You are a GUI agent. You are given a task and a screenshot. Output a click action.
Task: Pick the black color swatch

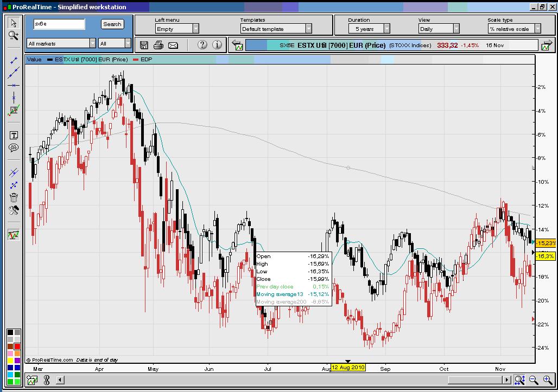tap(10, 332)
